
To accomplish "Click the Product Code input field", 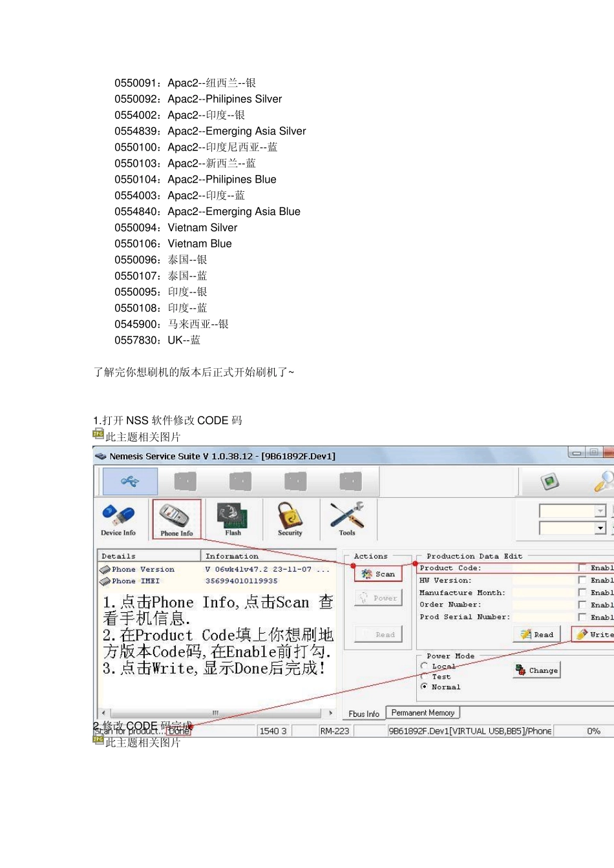I will point(544,568).
